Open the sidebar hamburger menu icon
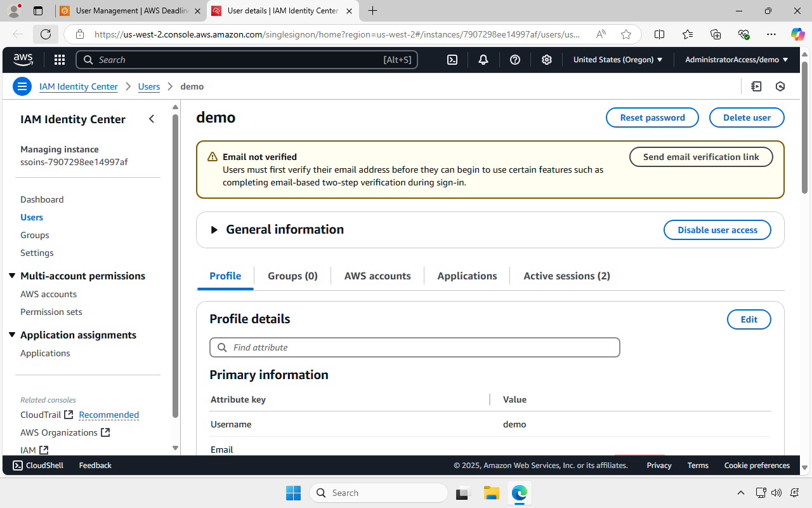The width and height of the screenshot is (812, 508). click(x=22, y=86)
